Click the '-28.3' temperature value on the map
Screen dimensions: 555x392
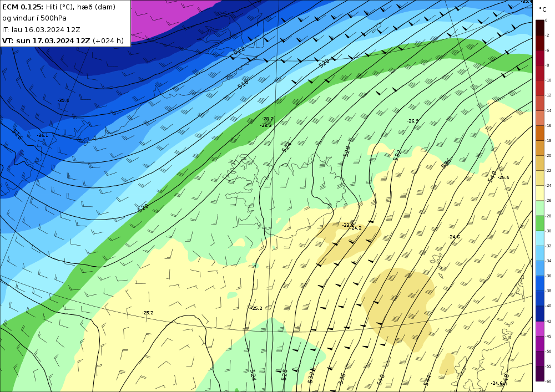pyautogui.click(x=266, y=125)
